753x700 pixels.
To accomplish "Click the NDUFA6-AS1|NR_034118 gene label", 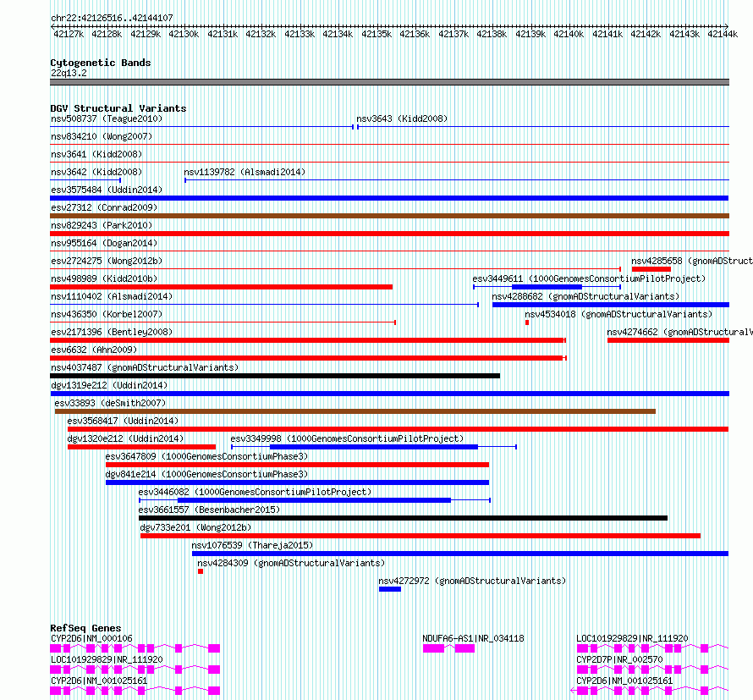I will [473, 638].
